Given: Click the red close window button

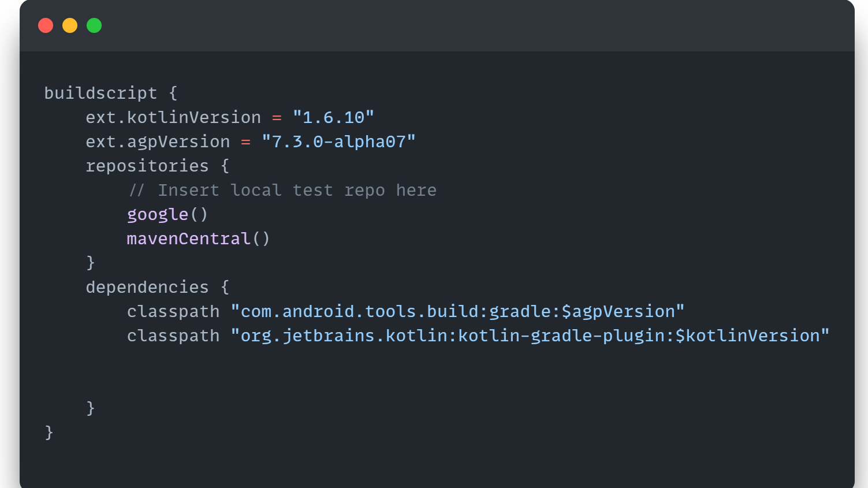Looking at the screenshot, I should tap(46, 25).
